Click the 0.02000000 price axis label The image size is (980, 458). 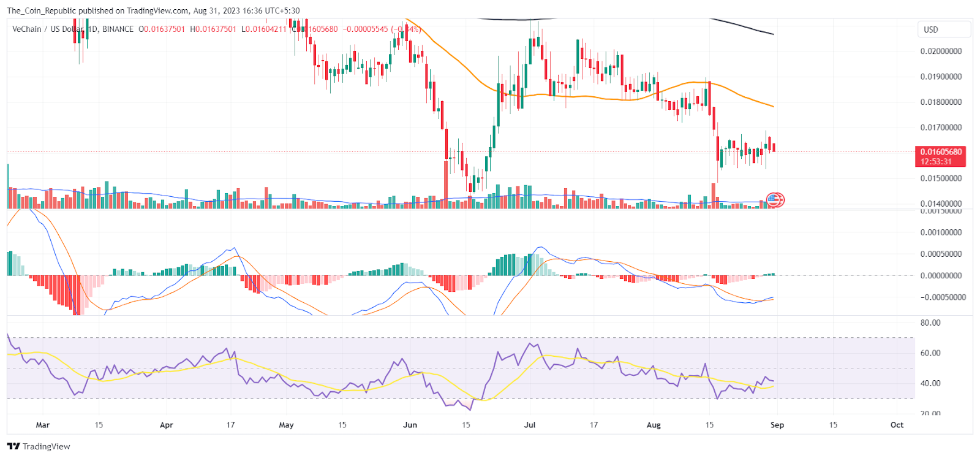941,51
